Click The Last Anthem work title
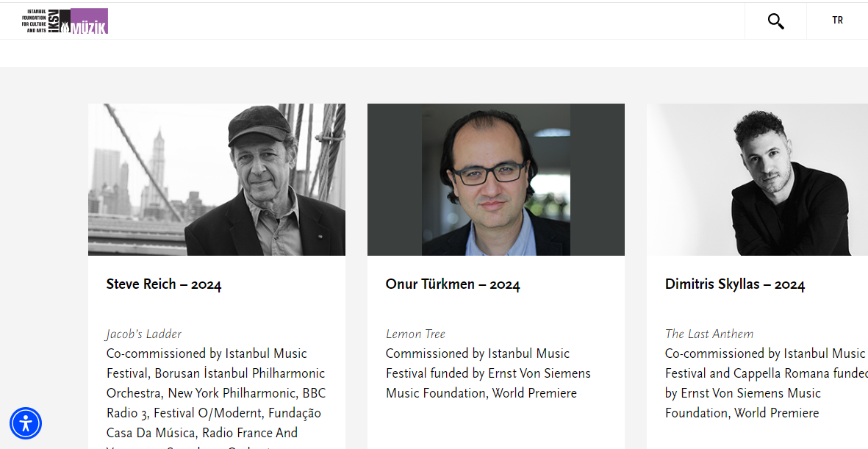Image resolution: width=868 pixels, height=449 pixels. tap(709, 334)
